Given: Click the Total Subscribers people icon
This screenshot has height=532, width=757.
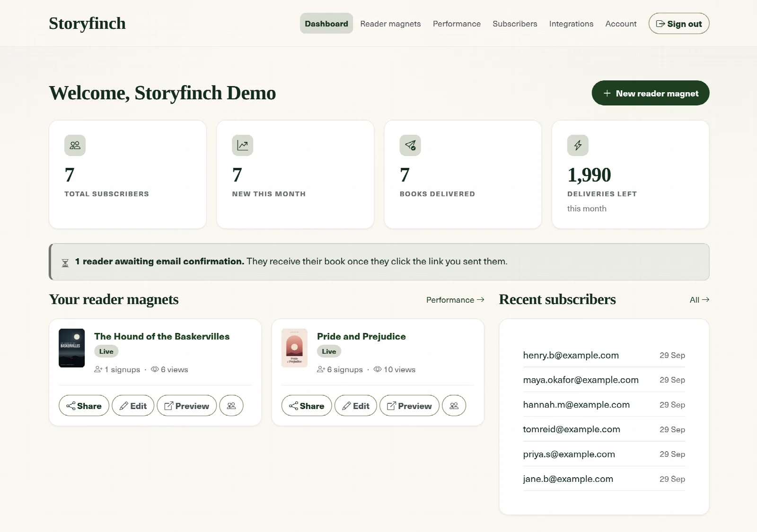Looking at the screenshot, I should point(75,145).
